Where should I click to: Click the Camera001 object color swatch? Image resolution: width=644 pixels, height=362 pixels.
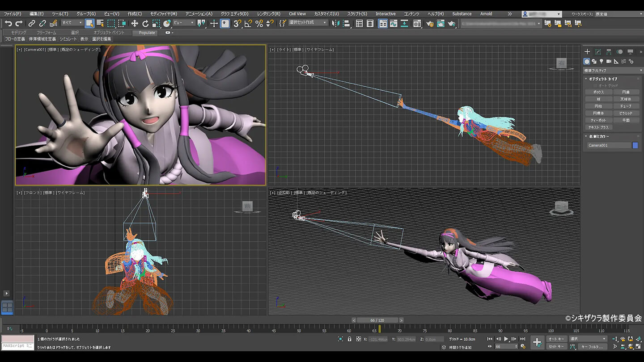click(635, 145)
